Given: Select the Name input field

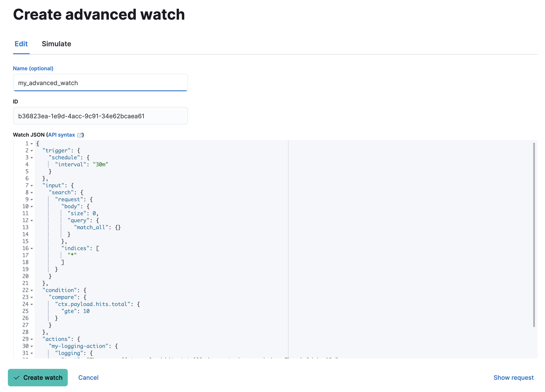Looking at the screenshot, I should click(x=101, y=82).
